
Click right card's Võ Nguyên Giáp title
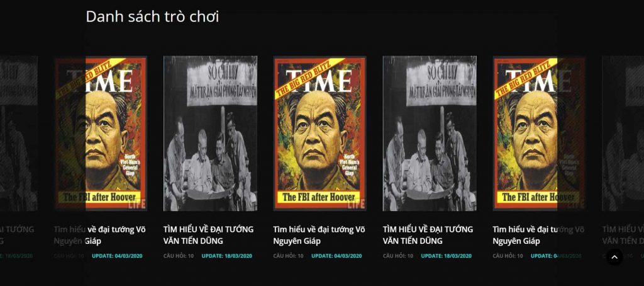pos(538,235)
